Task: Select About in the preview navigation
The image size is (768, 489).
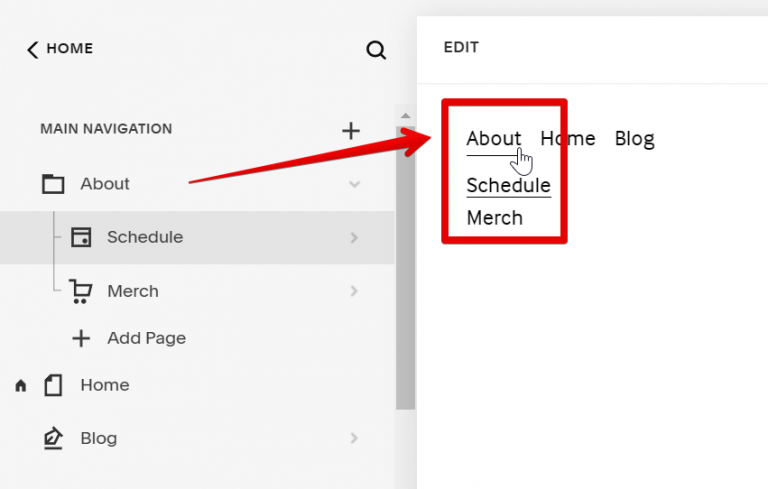Action: coord(493,139)
